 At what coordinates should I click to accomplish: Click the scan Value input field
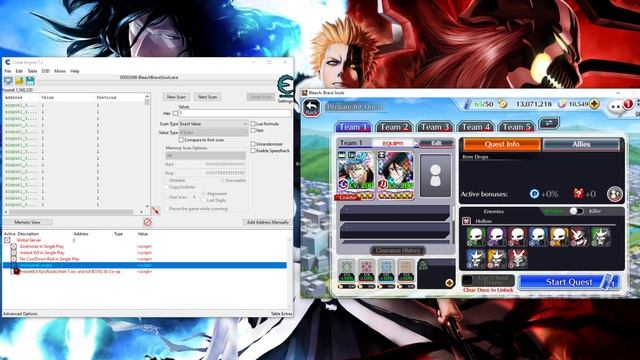tap(235, 113)
